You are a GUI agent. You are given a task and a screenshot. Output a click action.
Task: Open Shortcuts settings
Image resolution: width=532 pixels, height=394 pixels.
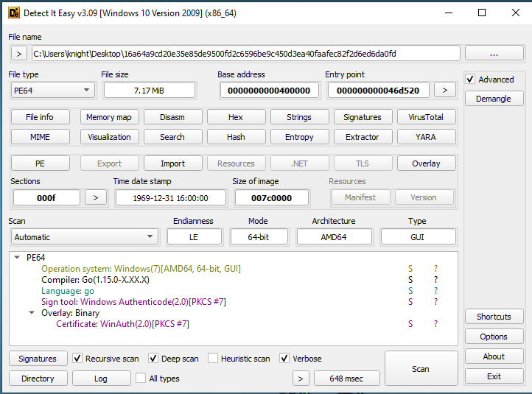(494, 317)
